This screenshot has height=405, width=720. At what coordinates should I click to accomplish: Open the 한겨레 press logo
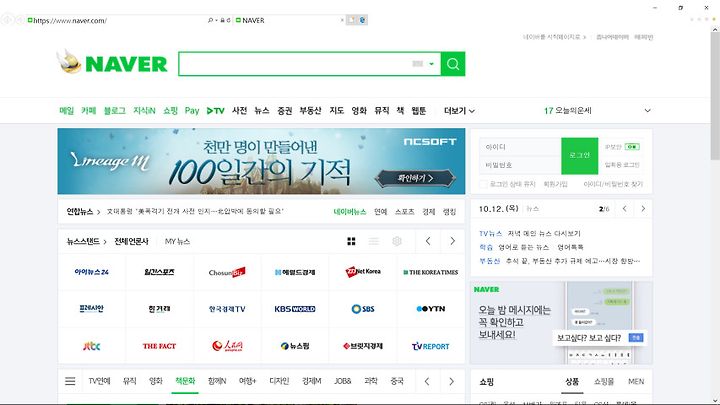tap(159, 309)
